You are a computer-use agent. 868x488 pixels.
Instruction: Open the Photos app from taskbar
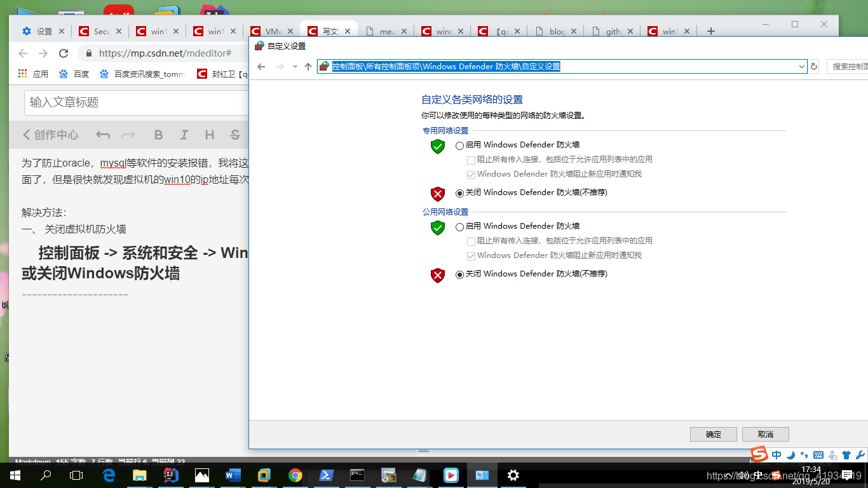202,475
